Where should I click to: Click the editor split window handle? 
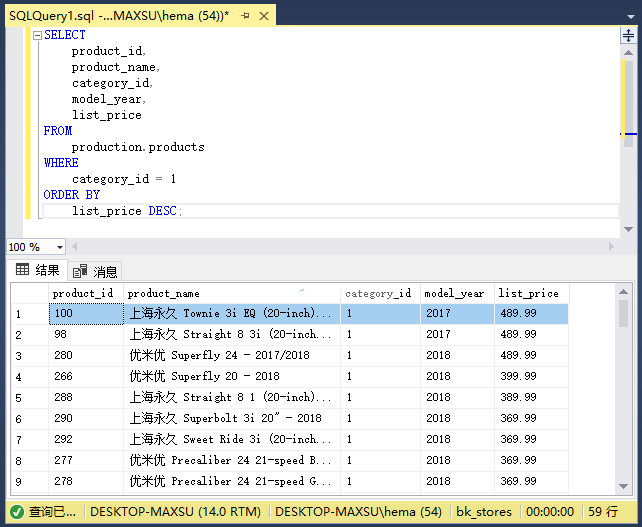point(628,35)
